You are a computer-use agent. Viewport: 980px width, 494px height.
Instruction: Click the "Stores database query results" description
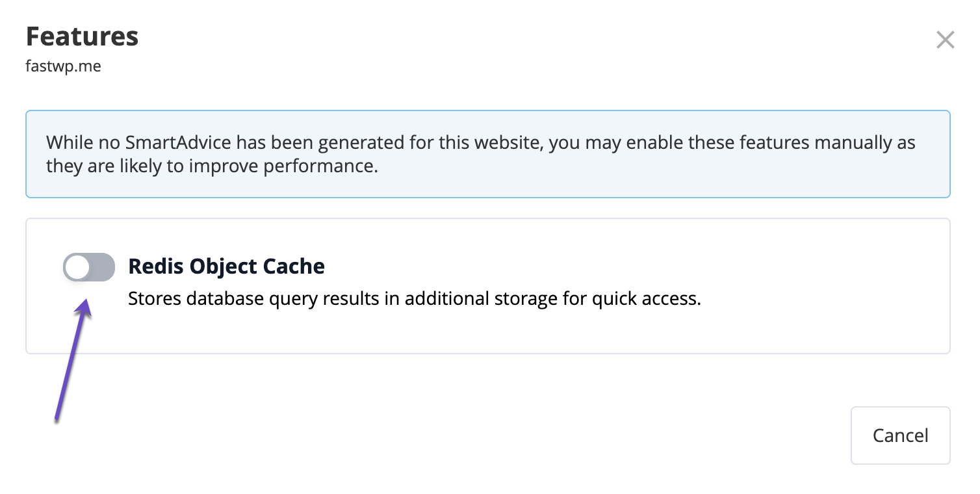coord(414,300)
